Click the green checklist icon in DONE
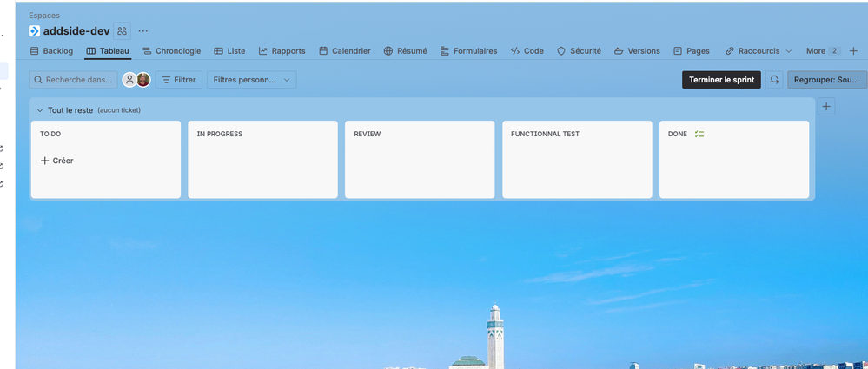This screenshot has width=868, height=369. tap(699, 134)
